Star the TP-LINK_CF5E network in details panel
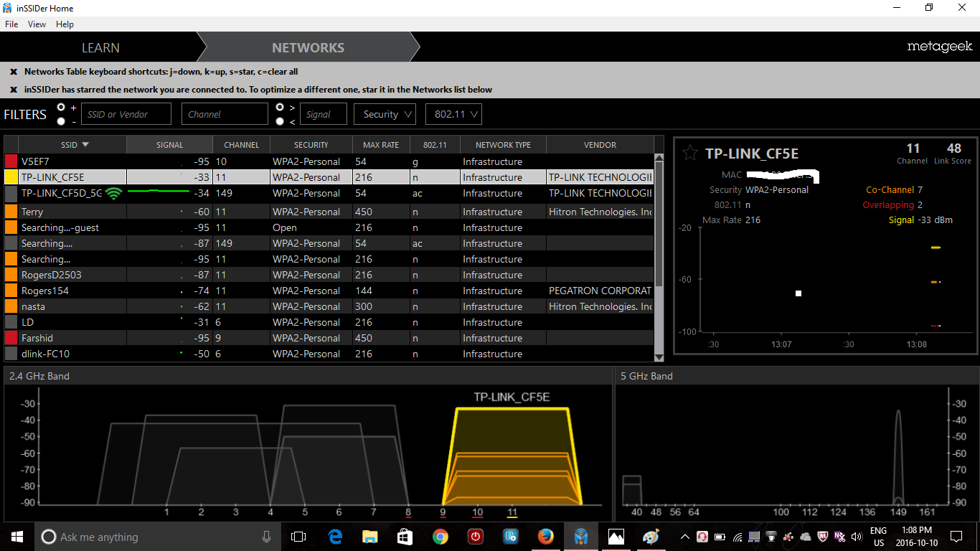This screenshot has height=551, width=980. click(x=689, y=153)
